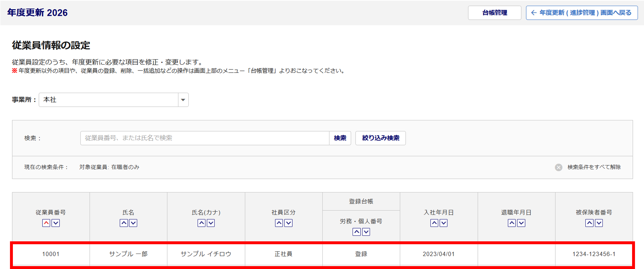Sort 従業員番号 column ascending
The image size is (644, 269).
tap(46, 223)
